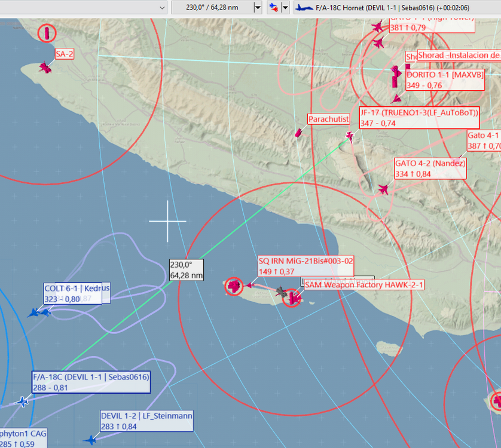The image size is (501, 448).
Task: Open dropdown beside the red-blue aircraft icon
Action: 285,7
